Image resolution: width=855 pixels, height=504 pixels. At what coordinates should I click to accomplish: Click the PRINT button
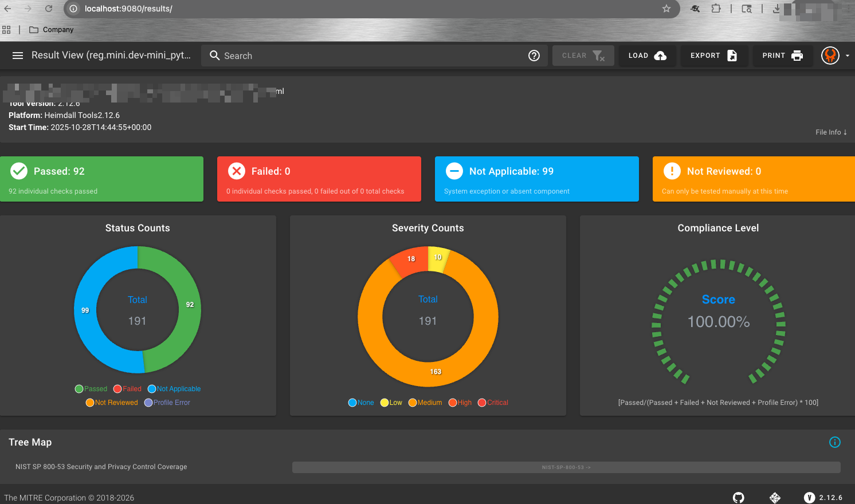pyautogui.click(x=783, y=56)
